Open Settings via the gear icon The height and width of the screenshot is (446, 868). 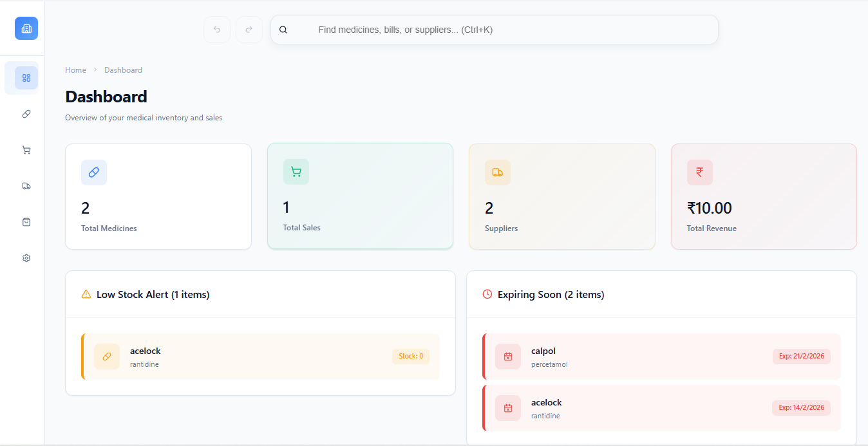(x=26, y=258)
